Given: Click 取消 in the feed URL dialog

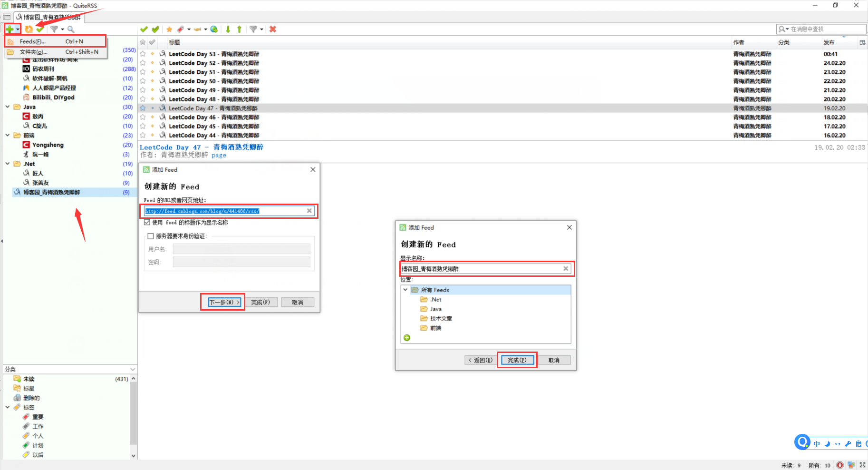Looking at the screenshot, I should 298,302.
